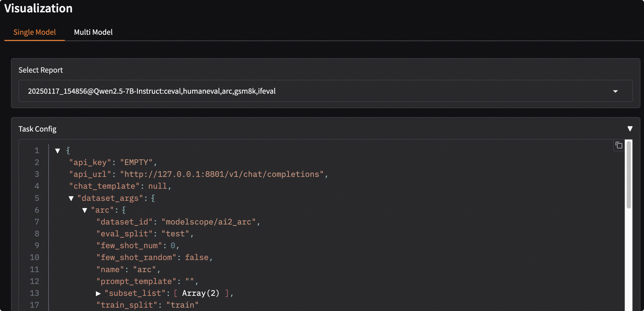Viewport: 644px width, 311px height.
Task: Click the null value of chat_template
Action: click(157, 186)
